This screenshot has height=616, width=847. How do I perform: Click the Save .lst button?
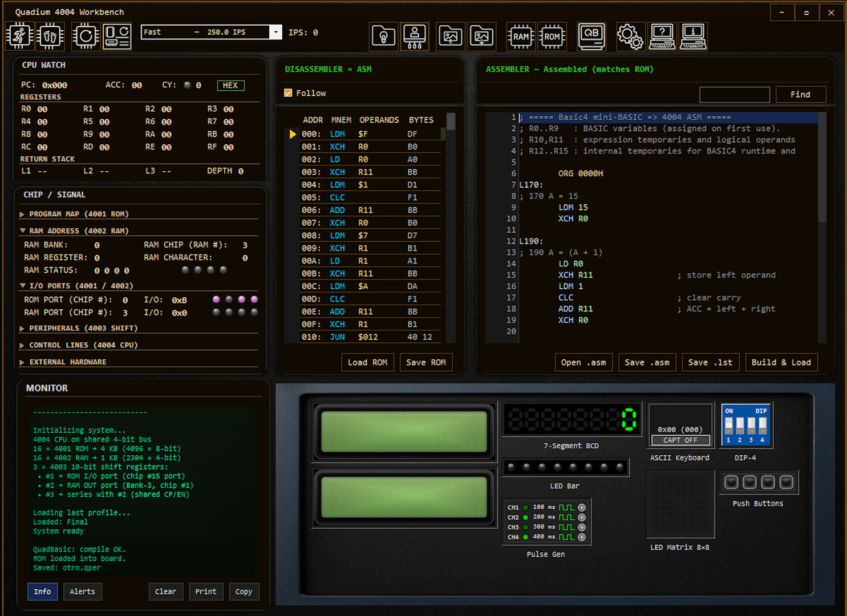tap(710, 362)
